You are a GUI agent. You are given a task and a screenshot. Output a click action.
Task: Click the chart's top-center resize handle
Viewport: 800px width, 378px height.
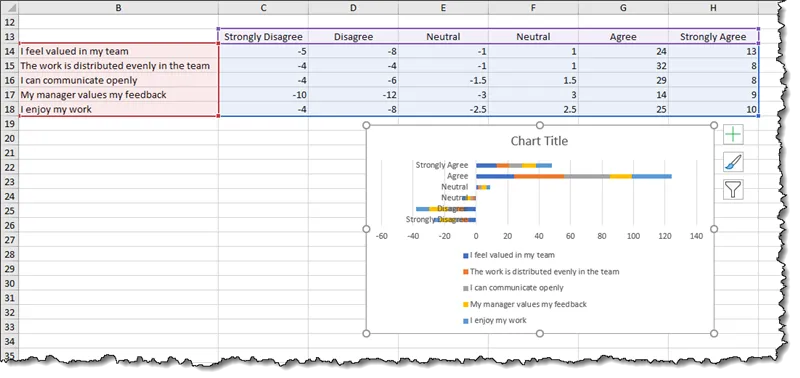tap(540, 125)
